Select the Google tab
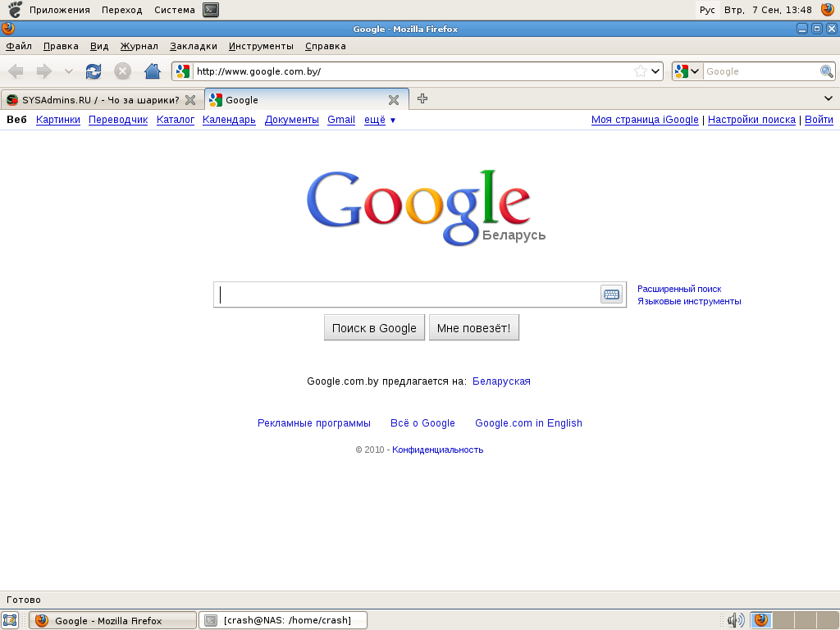 tap(307, 99)
